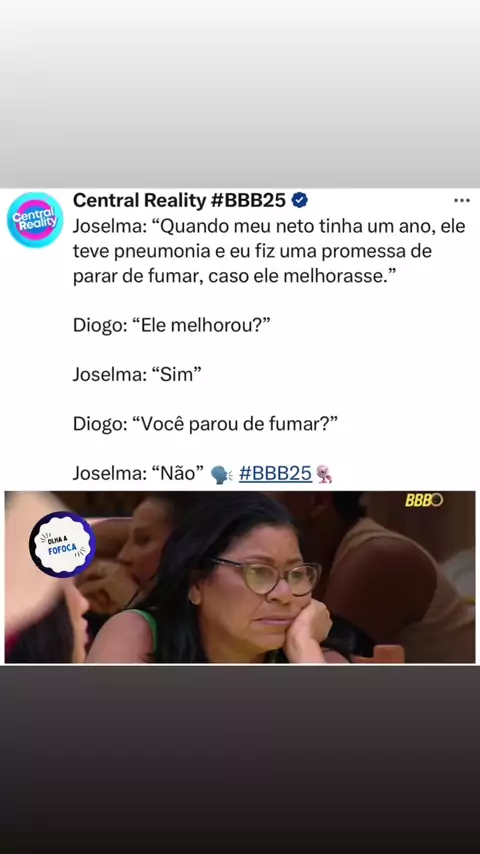Open the Central Reality profile avatar

pos(35,219)
